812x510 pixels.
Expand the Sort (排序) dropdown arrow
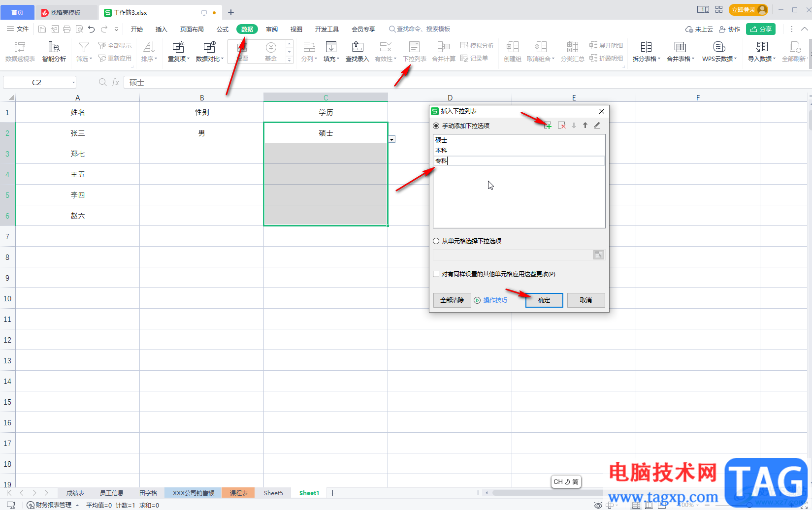point(156,59)
